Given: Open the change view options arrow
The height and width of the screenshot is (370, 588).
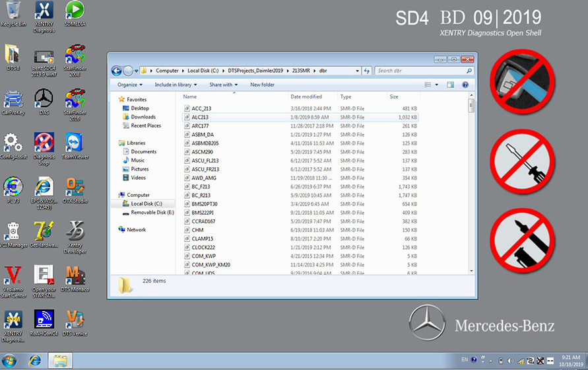Looking at the screenshot, I should (x=436, y=85).
